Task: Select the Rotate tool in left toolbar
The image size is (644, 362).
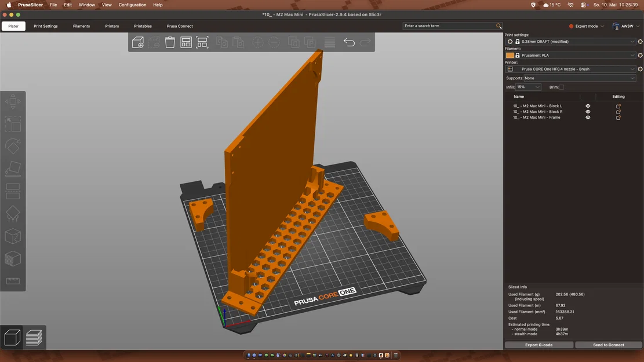Action: tap(13, 146)
